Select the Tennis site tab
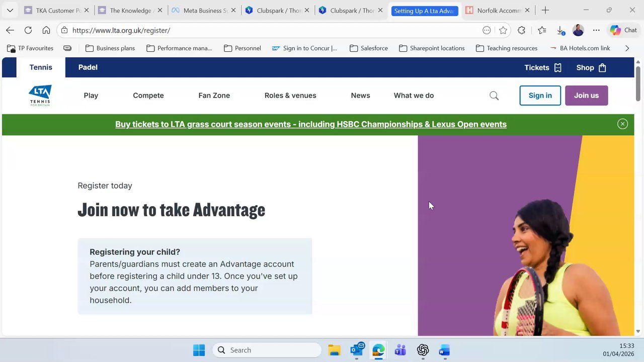This screenshot has height=362, width=644. point(41,67)
